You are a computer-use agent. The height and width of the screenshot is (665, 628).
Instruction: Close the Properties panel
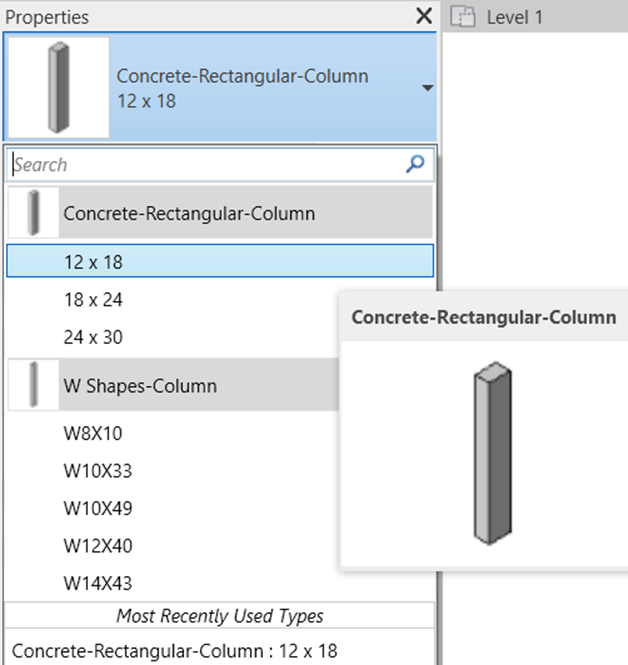point(424,16)
